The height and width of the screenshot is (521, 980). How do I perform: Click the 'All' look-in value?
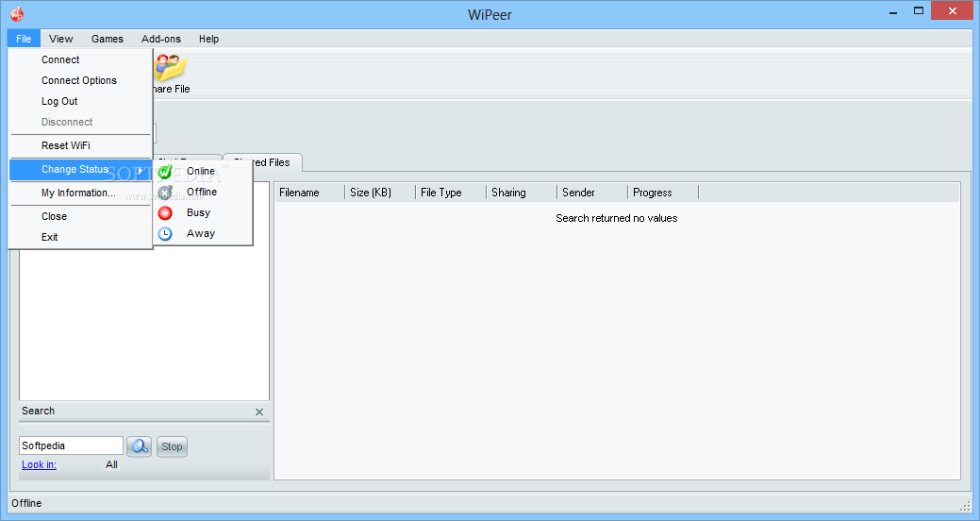111,464
